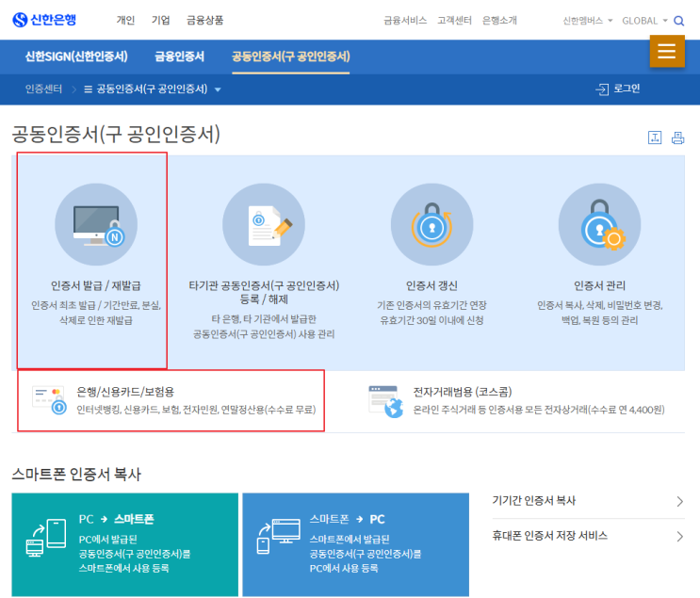Click text 백업, 복원 등의 관리
700x598 pixels.
point(599,320)
